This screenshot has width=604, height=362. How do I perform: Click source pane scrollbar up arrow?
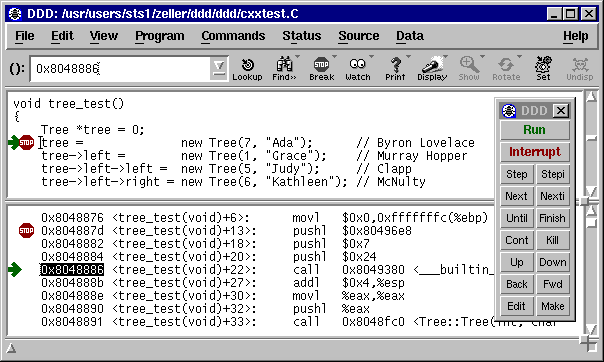point(591,96)
